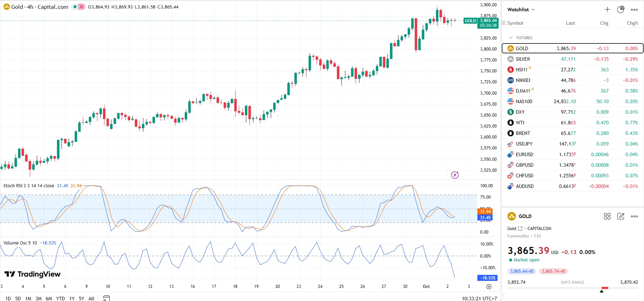
Task: Open the Watchlist dropdown
Action: [x=521, y=10]
